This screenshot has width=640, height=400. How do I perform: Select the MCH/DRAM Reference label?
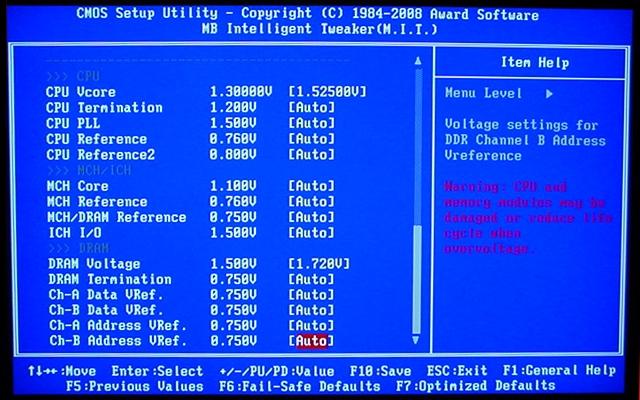[116, 217]
